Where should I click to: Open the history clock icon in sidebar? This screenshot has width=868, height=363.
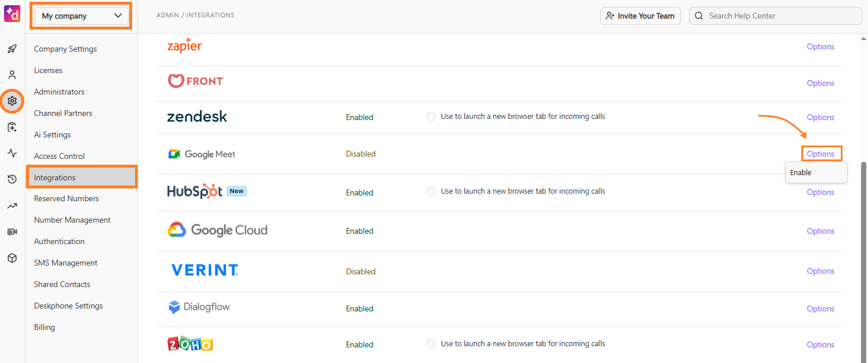12,179
